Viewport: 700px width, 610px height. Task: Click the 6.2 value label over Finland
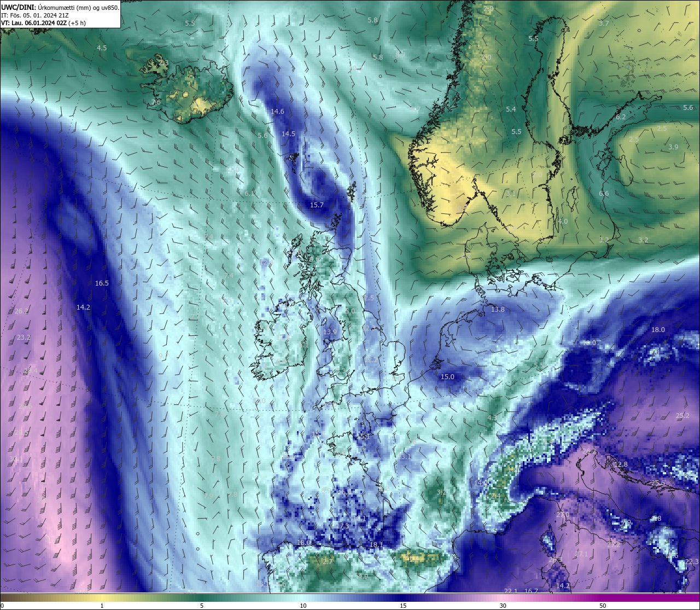(621, 117)
